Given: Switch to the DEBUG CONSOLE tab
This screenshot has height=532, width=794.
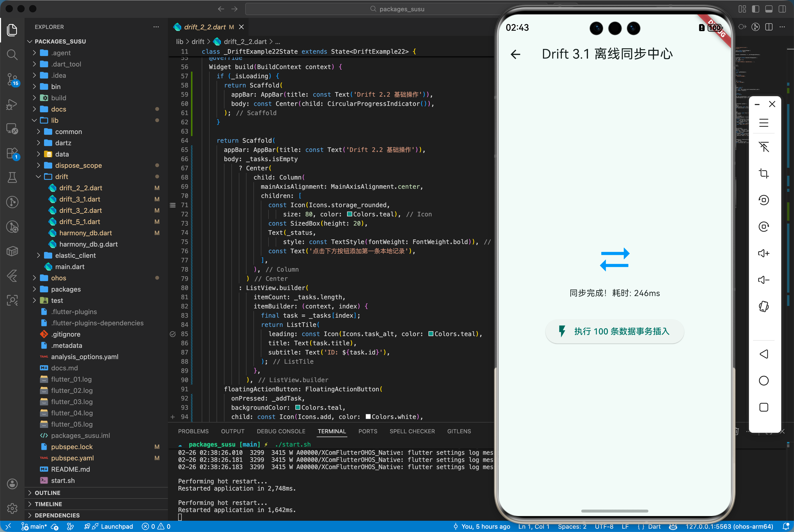Looking at the screenshot, I should tap(281, 431).
